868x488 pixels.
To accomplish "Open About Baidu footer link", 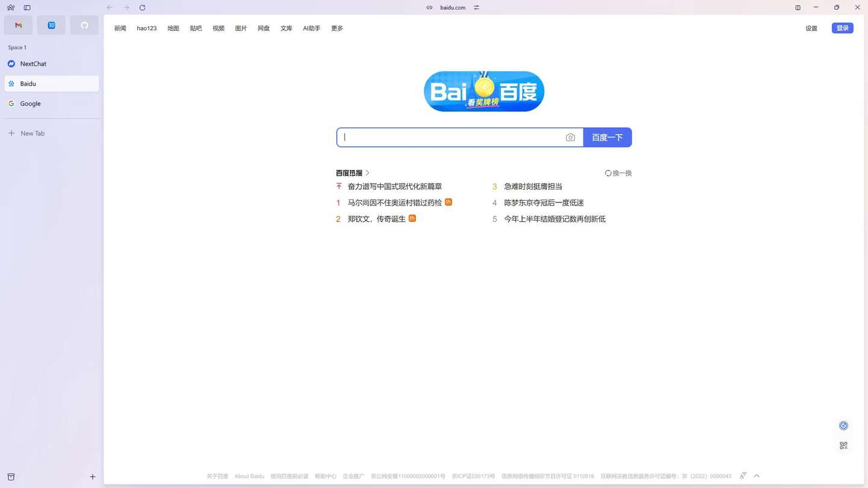I will [250, 477].
